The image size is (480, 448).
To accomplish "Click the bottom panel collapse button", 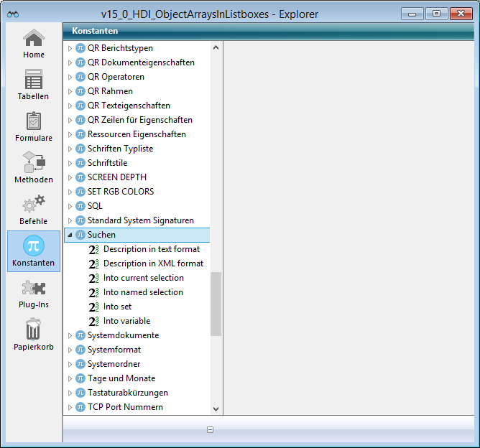I will (x=210, y=430).
